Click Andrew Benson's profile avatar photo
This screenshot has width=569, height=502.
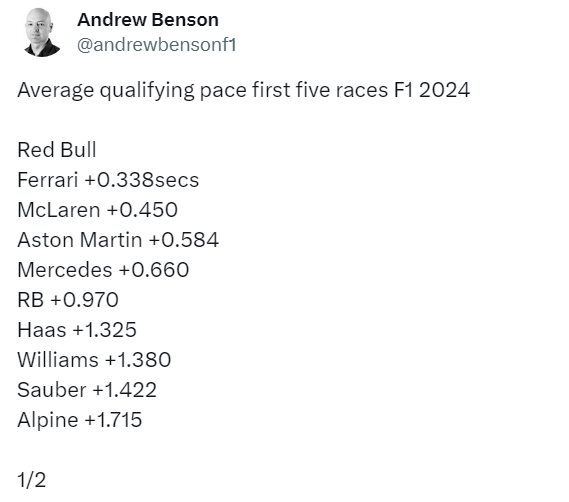[42, 33]
